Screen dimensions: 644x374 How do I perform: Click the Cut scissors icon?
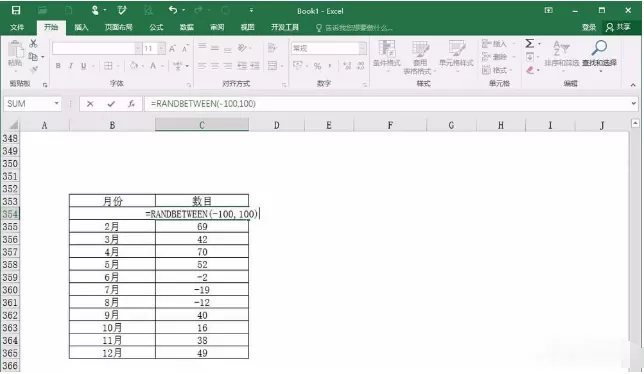[33, 43]
